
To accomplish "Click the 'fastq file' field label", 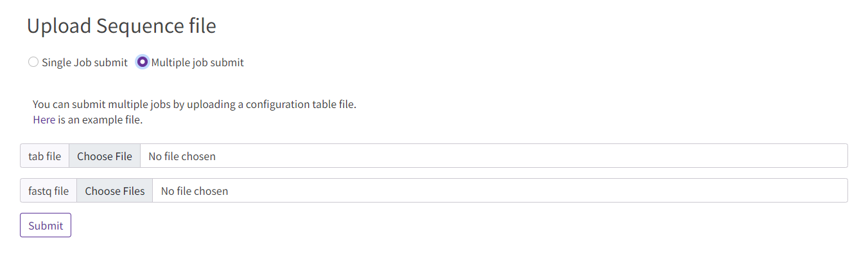I will [x=49, y=191].
